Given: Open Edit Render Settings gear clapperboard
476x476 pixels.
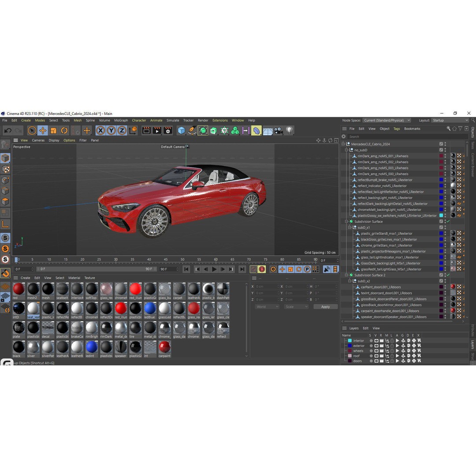Looking at the screenshot, I should (168, 130).
